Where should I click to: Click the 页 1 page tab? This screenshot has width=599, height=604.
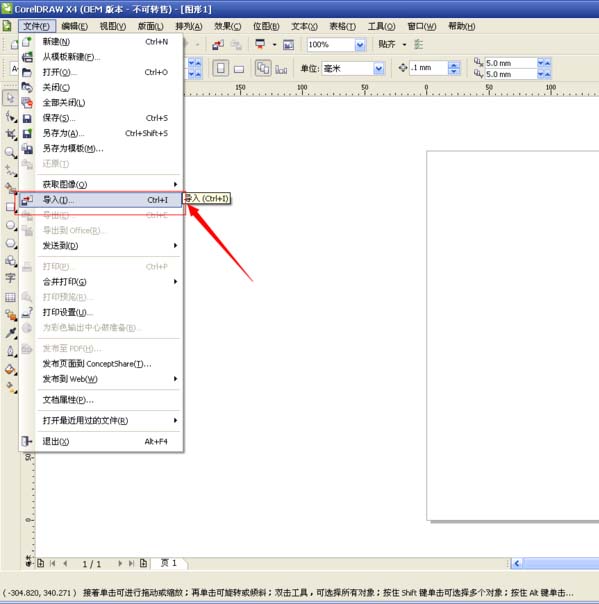pos(169,563)
